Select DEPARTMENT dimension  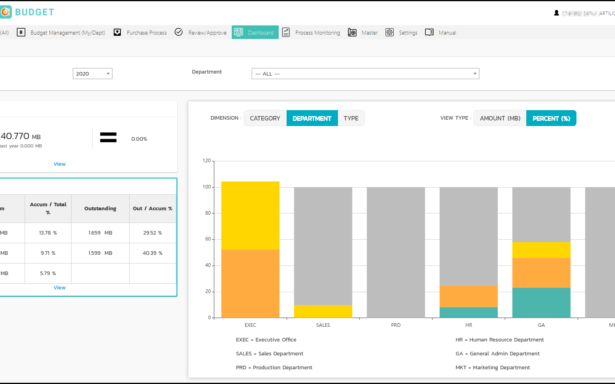pyautogui.click(x=312, y=118)
